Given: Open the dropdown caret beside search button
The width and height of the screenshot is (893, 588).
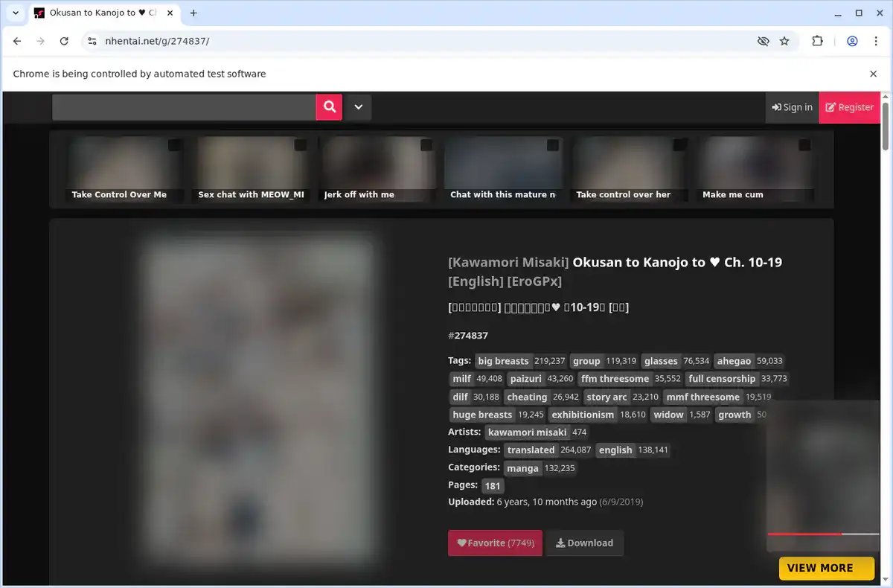Looking at the screenshot, I should [358, 107].
